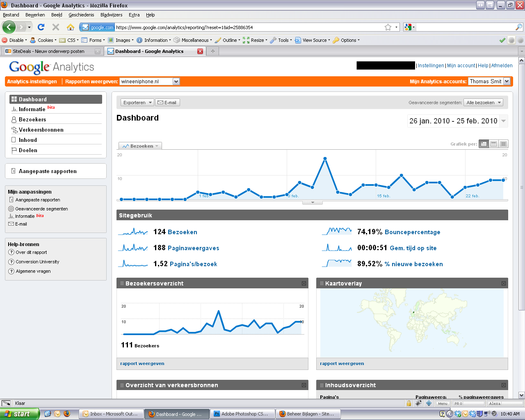Open the Cookies developer toolbar menu
The width and height of the screenshot is (525, 420).
coord(43,40)
